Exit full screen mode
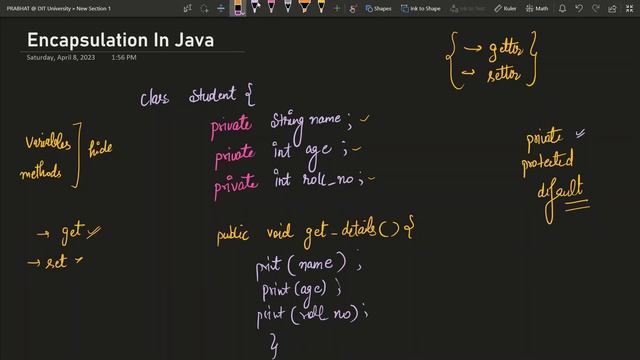This screenshot has width=640, height=360. point(629,8)
